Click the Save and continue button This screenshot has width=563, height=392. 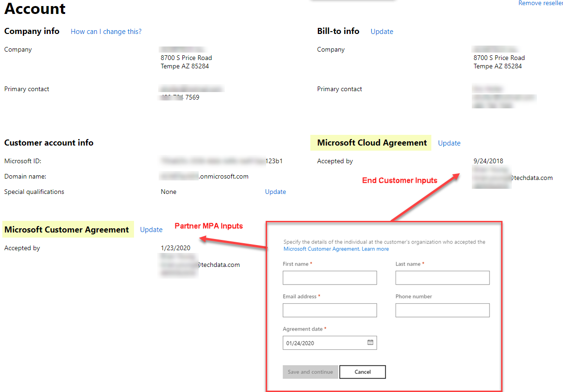pos(310,372)
